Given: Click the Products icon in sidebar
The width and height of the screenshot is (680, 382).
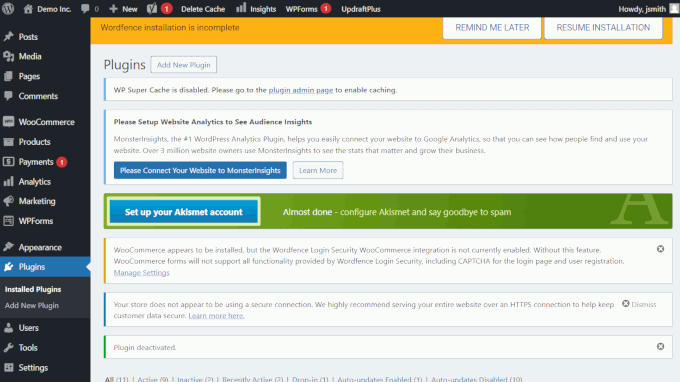Looking at the screenshot, I should (x=9, y=142).
